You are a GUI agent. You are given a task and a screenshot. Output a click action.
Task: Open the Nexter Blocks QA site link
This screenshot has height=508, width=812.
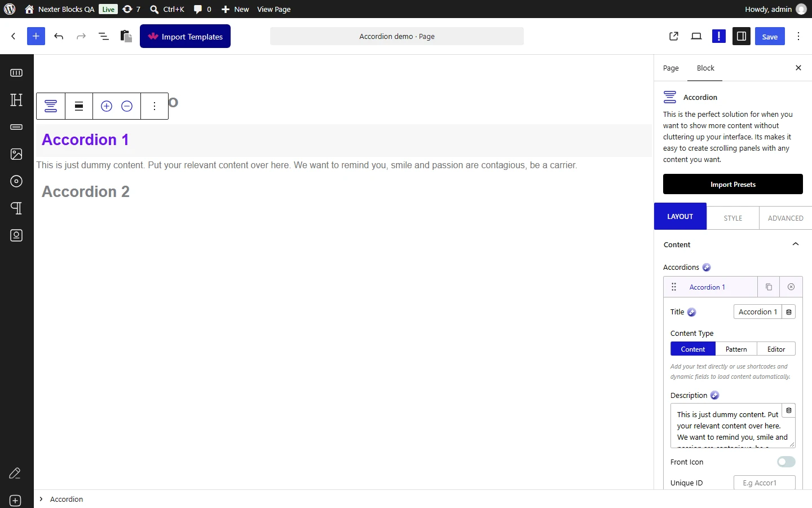pos(60,9)
